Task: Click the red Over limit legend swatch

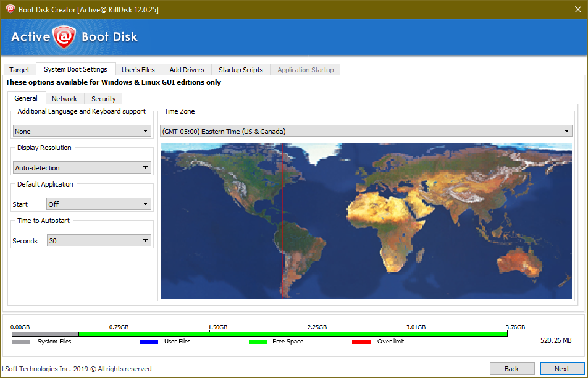Action: (361, 342)
